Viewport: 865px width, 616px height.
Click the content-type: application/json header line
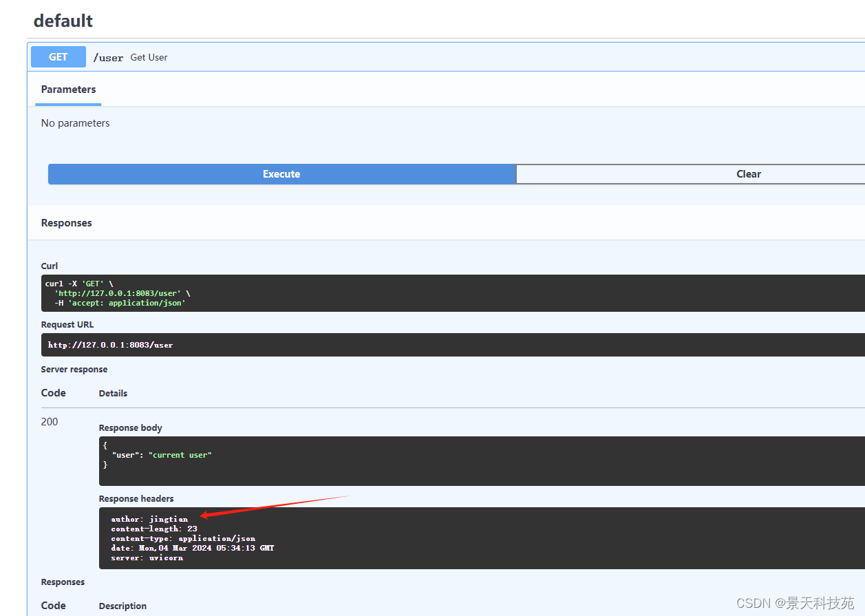(x=183, y=538)
